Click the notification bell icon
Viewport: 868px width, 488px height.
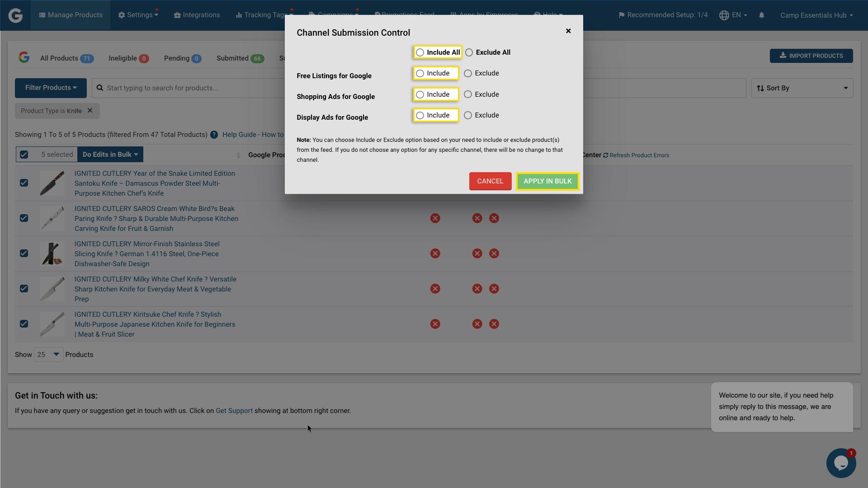tap(762, 15)
